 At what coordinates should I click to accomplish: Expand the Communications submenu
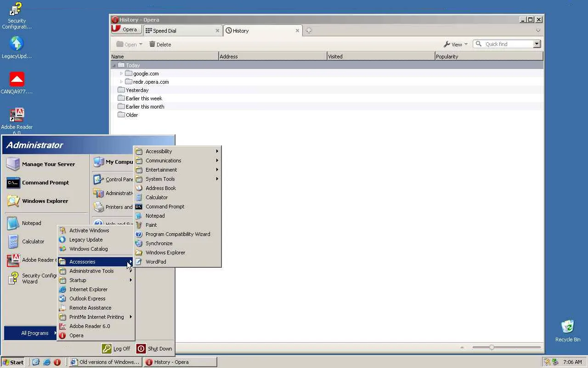pos(178,161)
